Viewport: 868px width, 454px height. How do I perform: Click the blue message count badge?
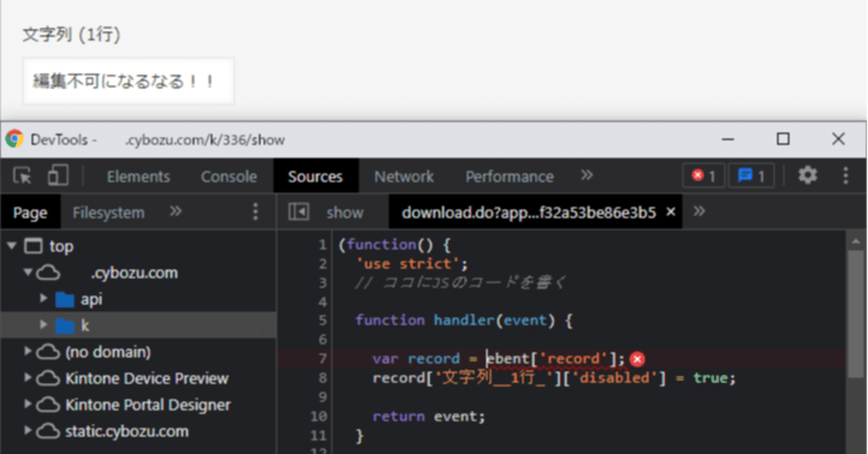pos(751,176)
